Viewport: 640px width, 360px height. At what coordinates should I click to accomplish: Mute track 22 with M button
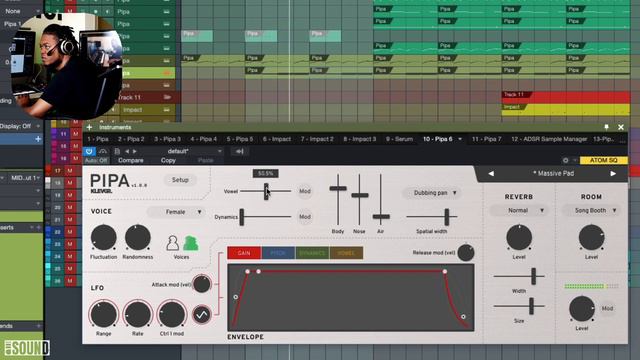(x=69, y=232)
